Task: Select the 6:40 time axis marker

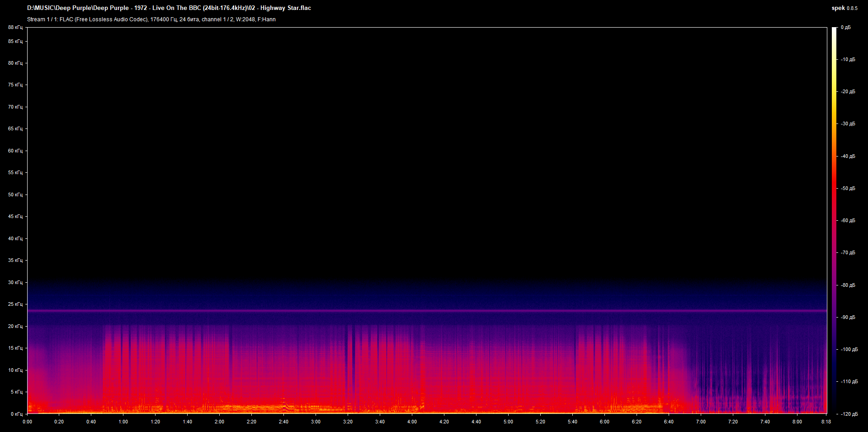Action: tap(669, 422)
